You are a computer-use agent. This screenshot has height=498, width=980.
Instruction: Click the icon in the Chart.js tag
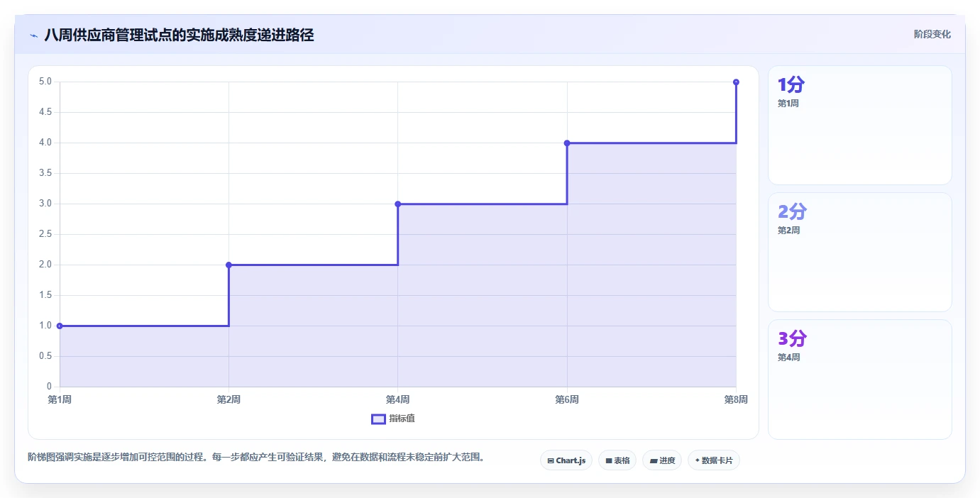point(551,461)
